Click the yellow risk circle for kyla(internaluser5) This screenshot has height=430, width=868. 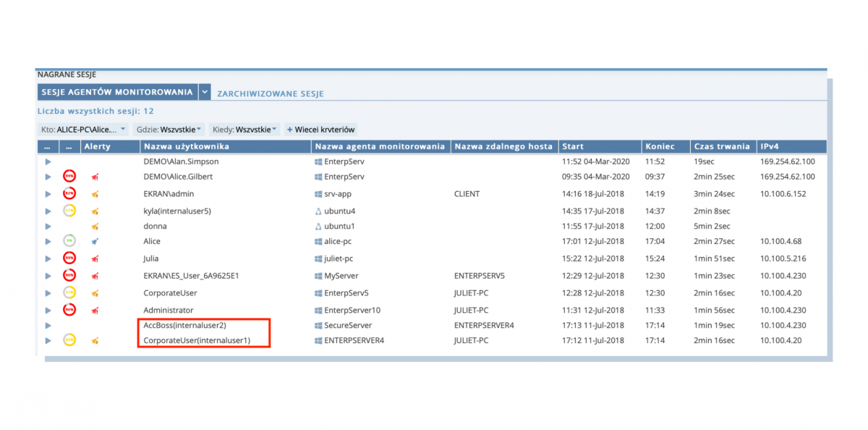point(69,211)
